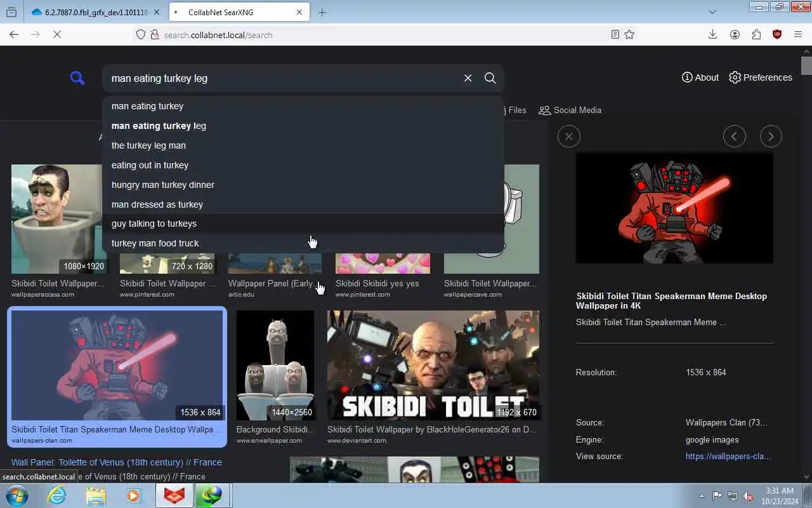Open a new browser tab

pos(322,12)
